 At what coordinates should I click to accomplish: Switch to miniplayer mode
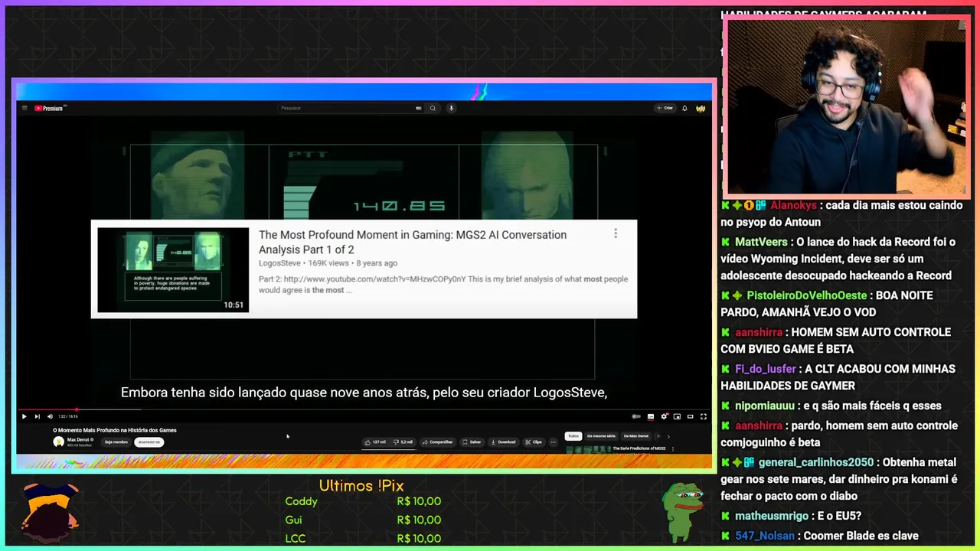(x=677, y=416)
